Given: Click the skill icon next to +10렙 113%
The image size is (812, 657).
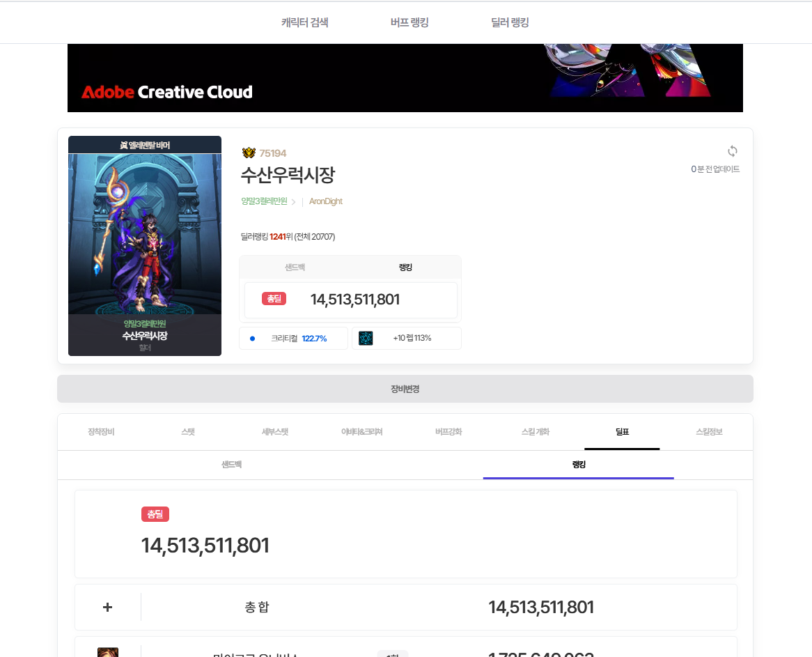Looking at the screenshot, I should pos(366,339).
